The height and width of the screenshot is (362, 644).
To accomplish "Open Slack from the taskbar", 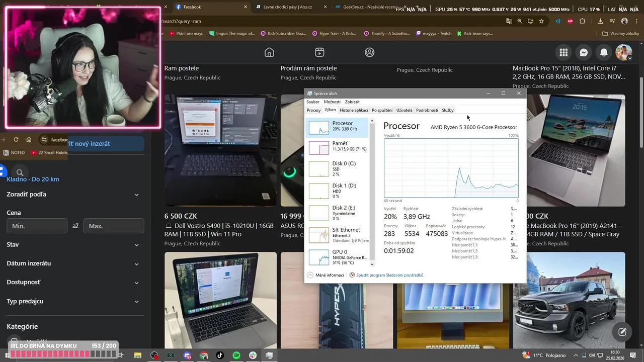I will (253, 355).
